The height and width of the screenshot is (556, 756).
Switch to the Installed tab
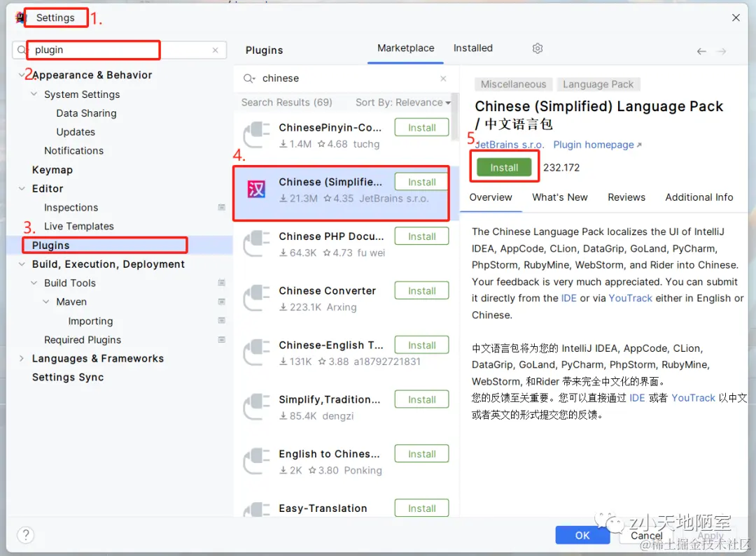point(472,48)
